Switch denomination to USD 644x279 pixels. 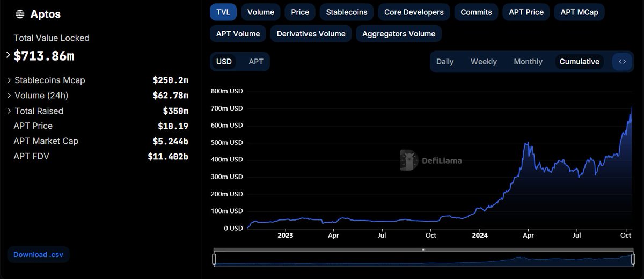click(x=224, y=62)
